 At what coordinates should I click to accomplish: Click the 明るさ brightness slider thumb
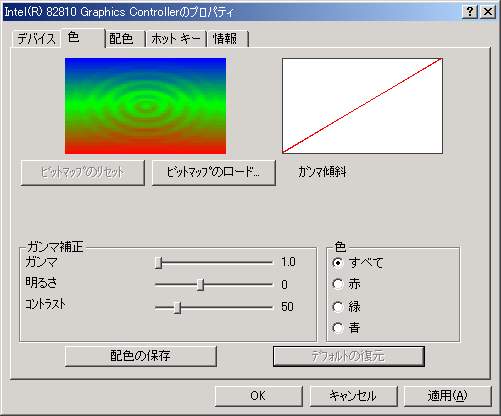(x=200, y=284)
